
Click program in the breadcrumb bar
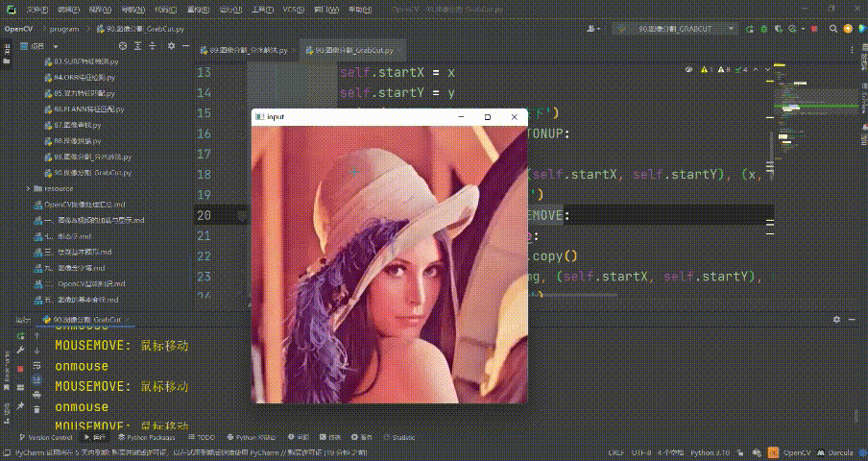pyautogui.click(x=64, y=29)
